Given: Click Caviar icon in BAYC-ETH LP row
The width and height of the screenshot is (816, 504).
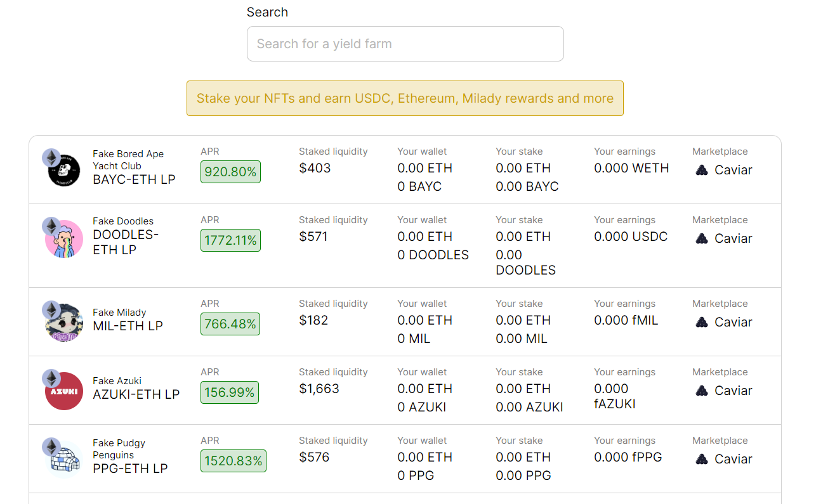Looking at the screenshot, I should coord(702,170).
